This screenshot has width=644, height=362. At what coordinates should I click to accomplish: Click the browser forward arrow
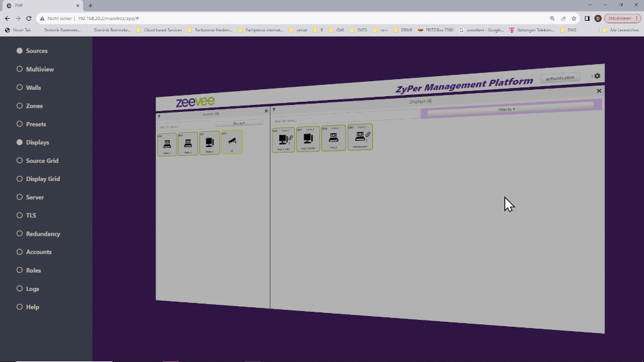click(x=18, y=18)
